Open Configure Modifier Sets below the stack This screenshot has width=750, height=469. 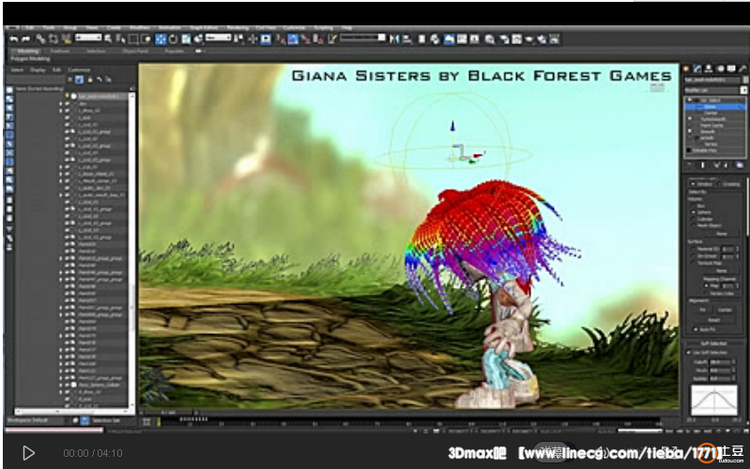tap(740, 165)
